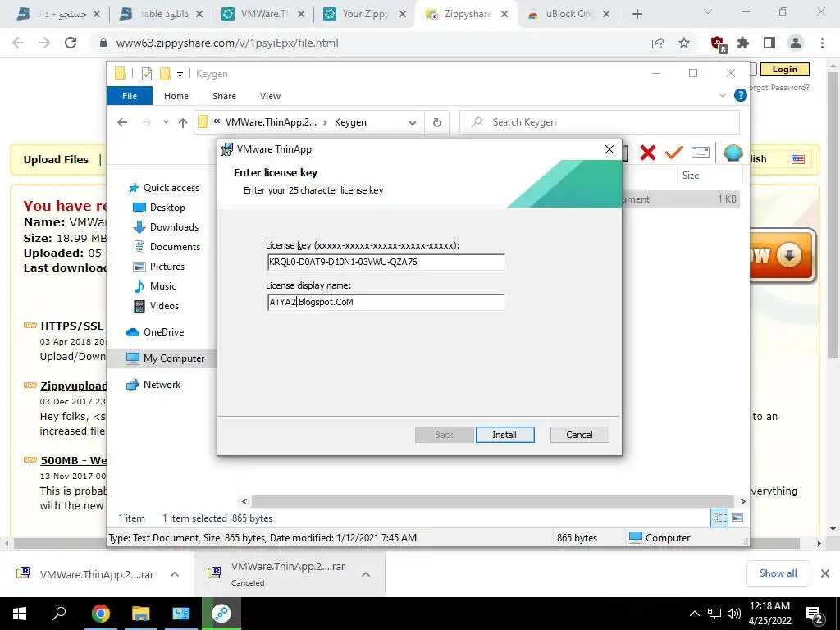Close the Chrome downloads bar
This screenshot has width=840, height=630.
825,573
